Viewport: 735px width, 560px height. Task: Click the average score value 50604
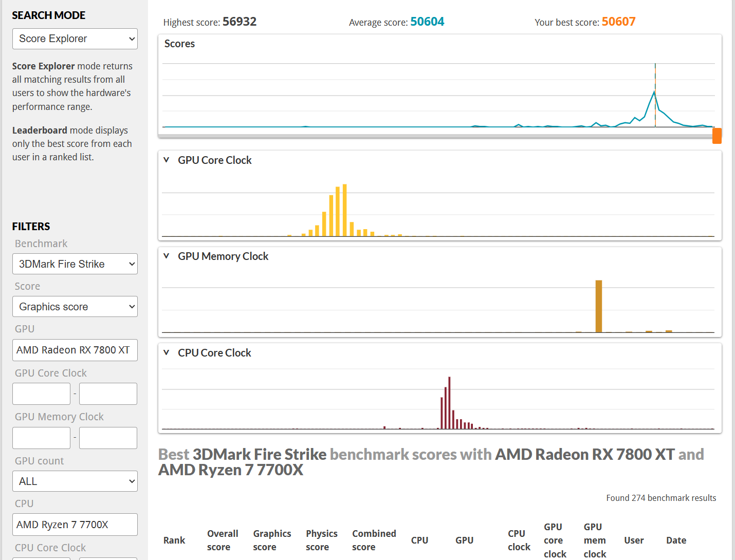pyautogui.click(x=427, y=22)
